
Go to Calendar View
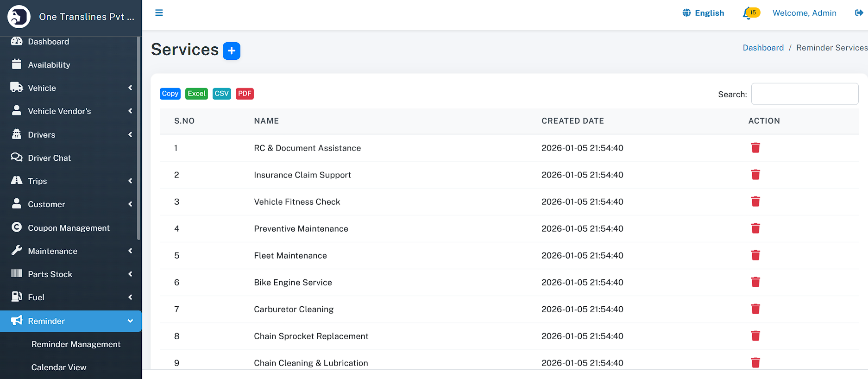(x=59, y=367)
